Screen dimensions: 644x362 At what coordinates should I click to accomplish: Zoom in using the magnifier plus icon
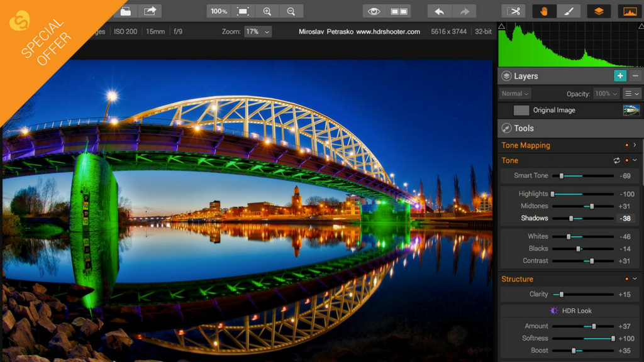point(268,11)
